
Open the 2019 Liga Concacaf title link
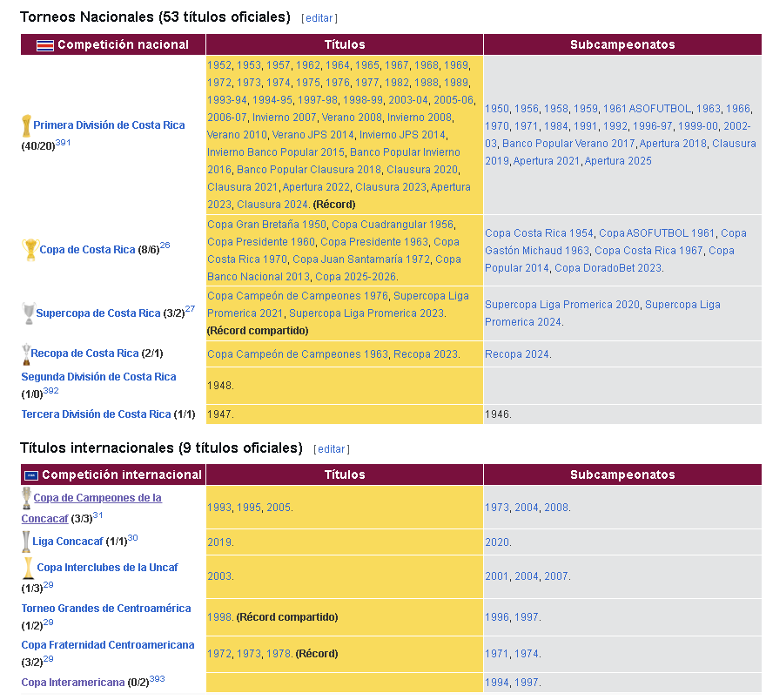pyautogui.click(x=218, y=542)
